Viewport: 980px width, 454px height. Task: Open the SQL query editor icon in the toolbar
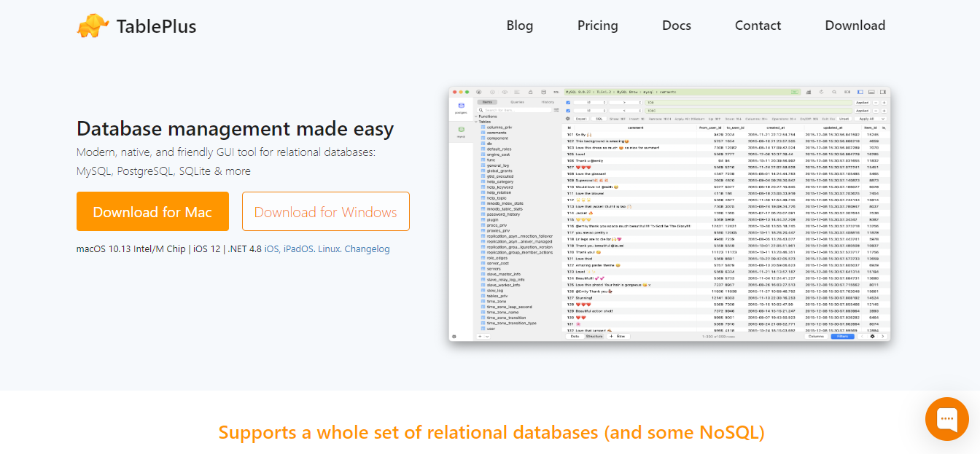555,90
